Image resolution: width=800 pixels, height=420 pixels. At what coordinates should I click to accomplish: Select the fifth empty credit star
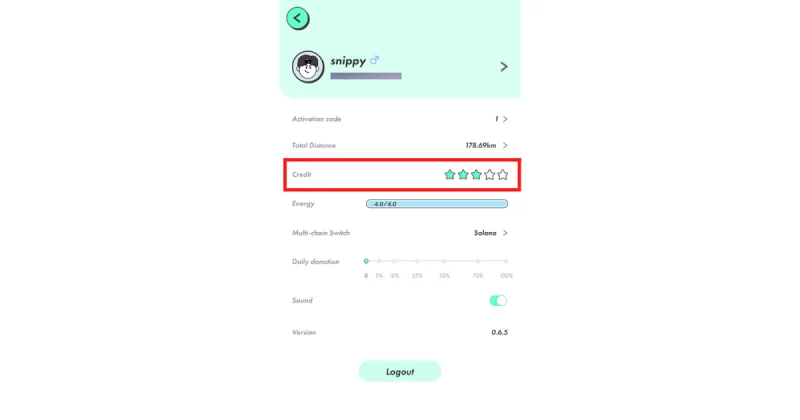[x=503, y=175]
